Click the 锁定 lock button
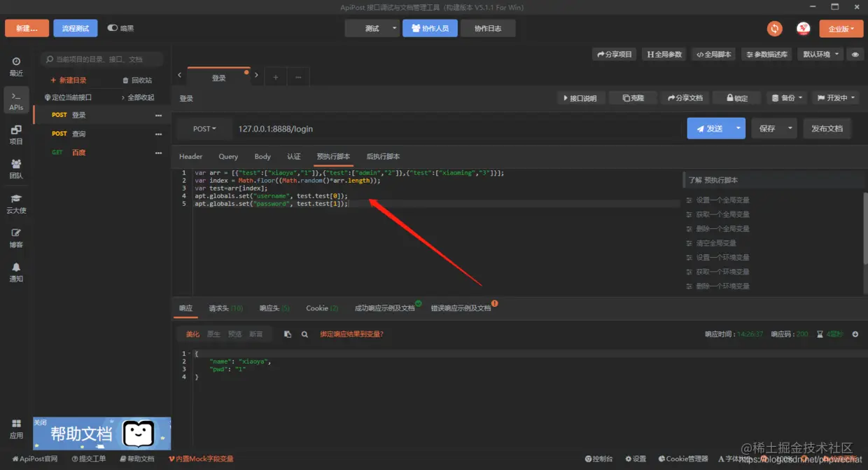 737,98
